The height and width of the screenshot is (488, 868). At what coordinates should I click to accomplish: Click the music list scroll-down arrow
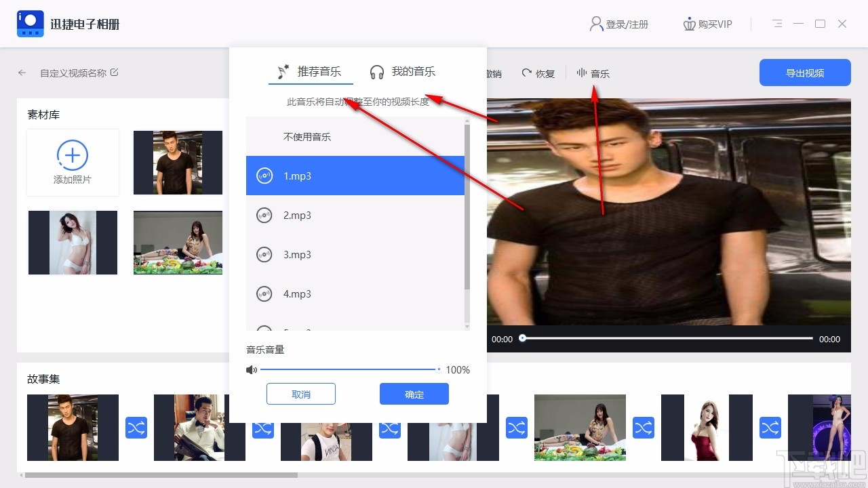point(467,327)
